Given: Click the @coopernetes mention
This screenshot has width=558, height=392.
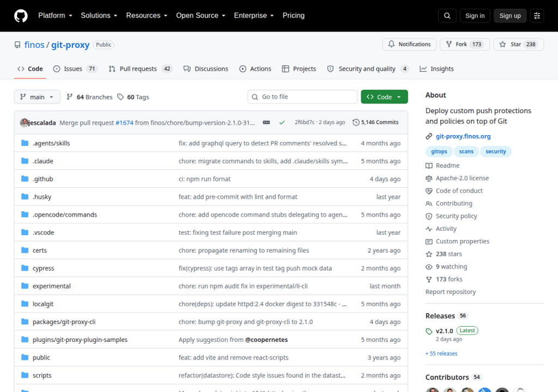Looking at the screenshot, I should [x=266, y=340].
